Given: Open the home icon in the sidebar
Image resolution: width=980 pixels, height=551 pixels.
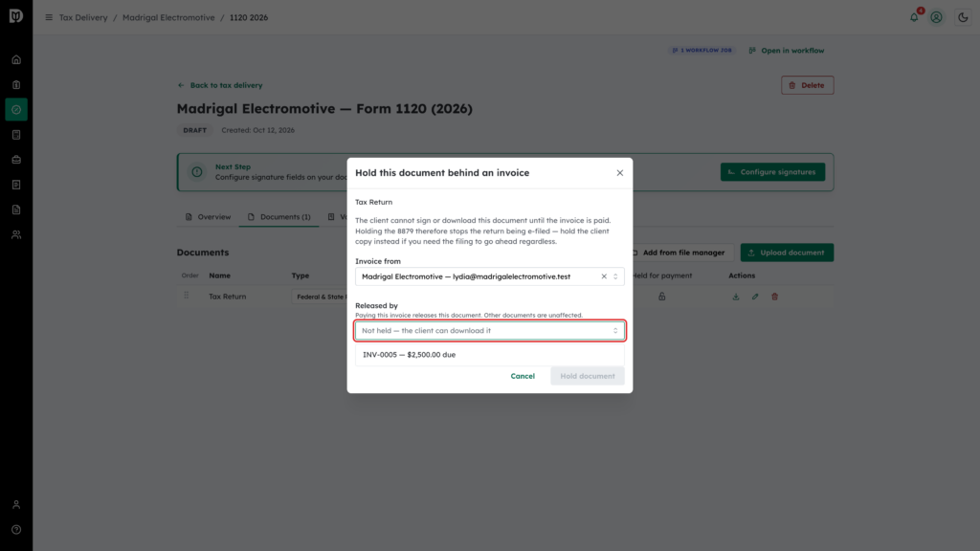Looking at the screenshot, I should [x=16, y=60].
